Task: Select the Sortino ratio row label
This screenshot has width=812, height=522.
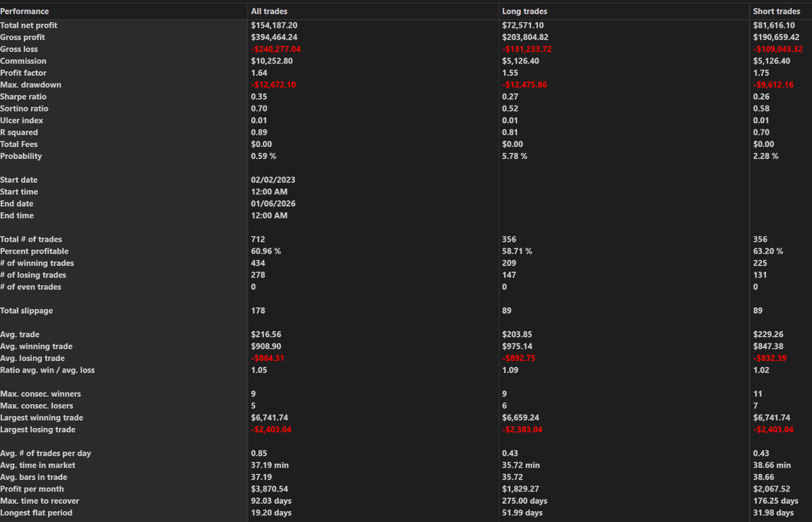Action: 24,108
